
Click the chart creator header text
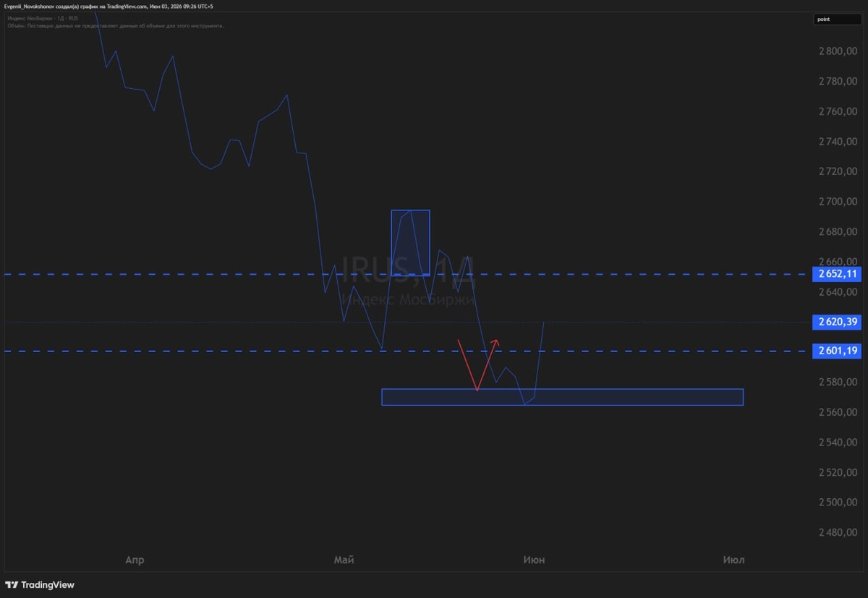(x=109, y=6)
